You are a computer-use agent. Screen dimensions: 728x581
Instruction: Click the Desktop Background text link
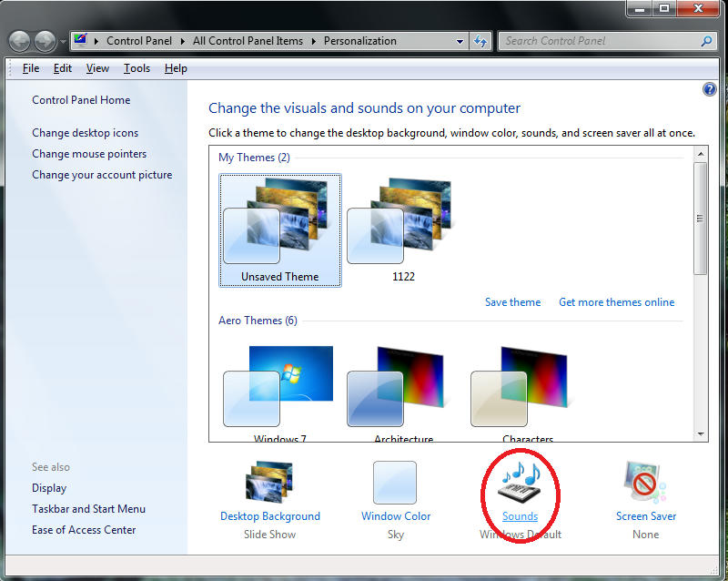[x=269, y=516]
